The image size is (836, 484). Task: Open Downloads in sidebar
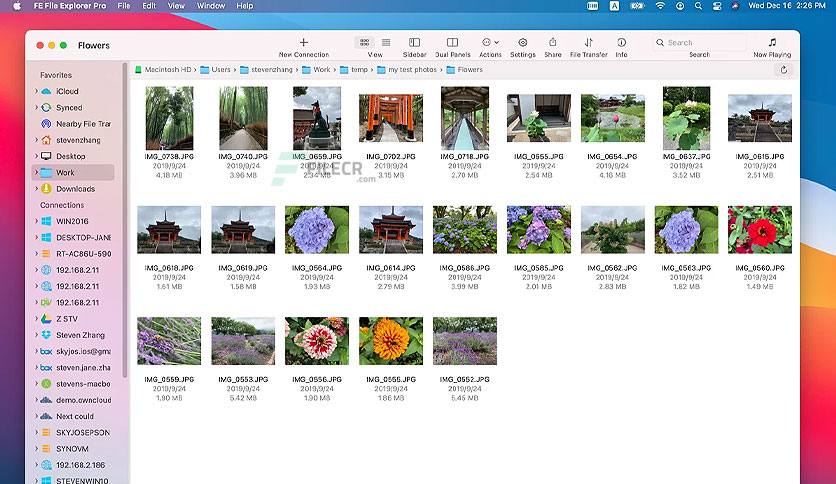(x=74, y=189)
